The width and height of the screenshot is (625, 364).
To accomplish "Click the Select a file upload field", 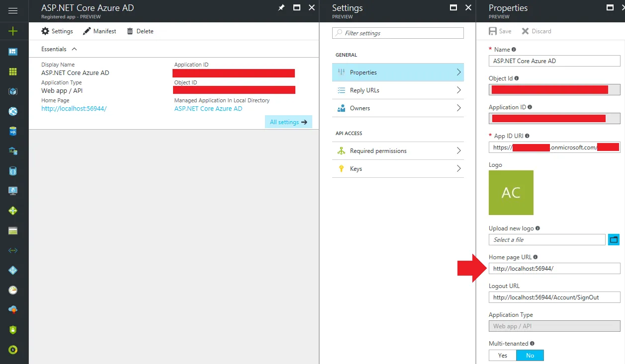I will (x=547, y=239).
